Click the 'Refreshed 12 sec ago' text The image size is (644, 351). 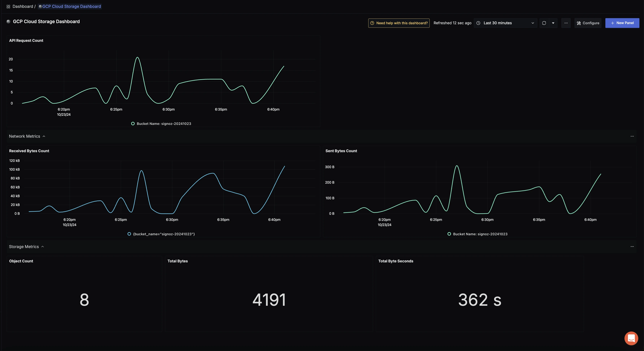(452, 23)
